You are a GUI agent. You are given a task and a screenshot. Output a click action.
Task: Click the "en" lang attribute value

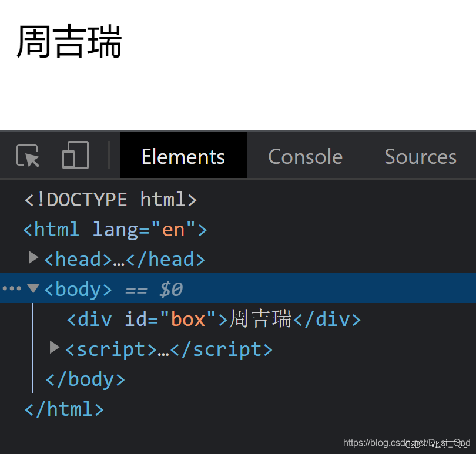173,230
